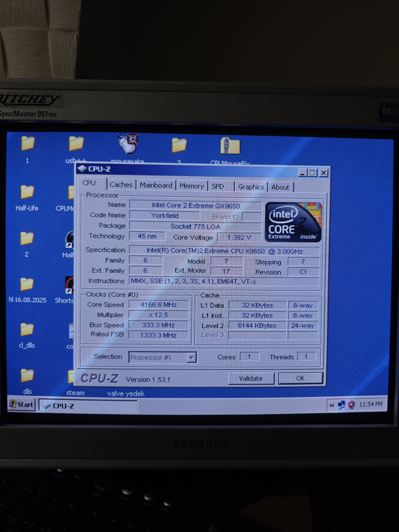Show the About tab
Viewport: 399px width, 532px height.
(x=280, y=187)
